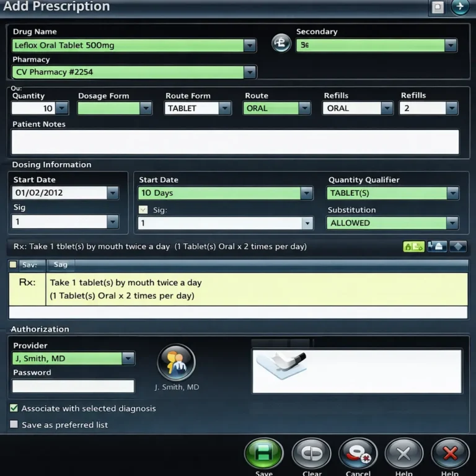Open the wide Sig: dropdown showing 1

coord(307,223)
